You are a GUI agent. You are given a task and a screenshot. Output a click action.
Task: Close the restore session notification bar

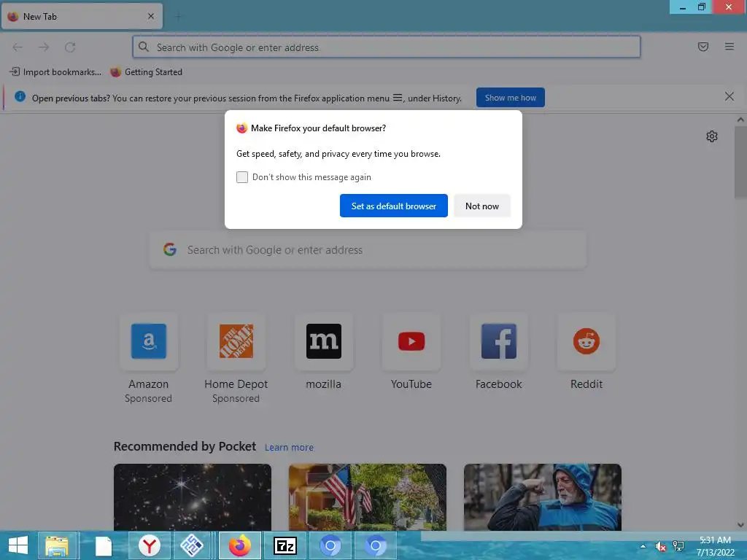point(729,97)
